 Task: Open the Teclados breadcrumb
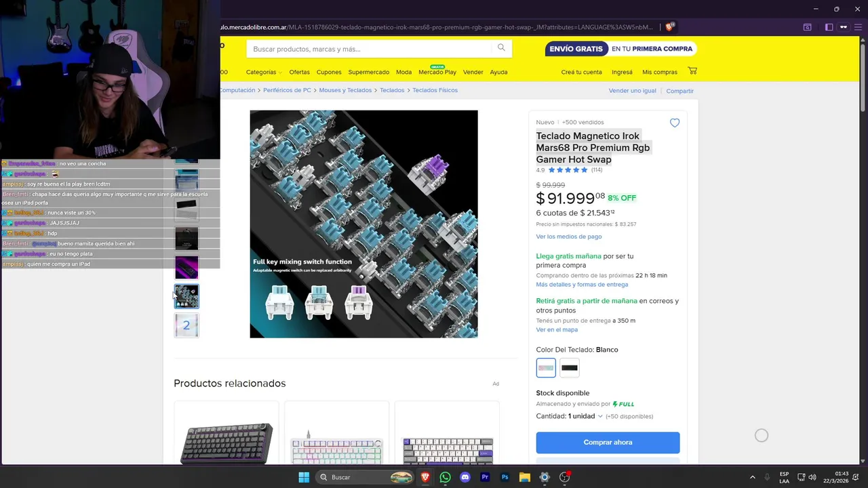point(392,90)
